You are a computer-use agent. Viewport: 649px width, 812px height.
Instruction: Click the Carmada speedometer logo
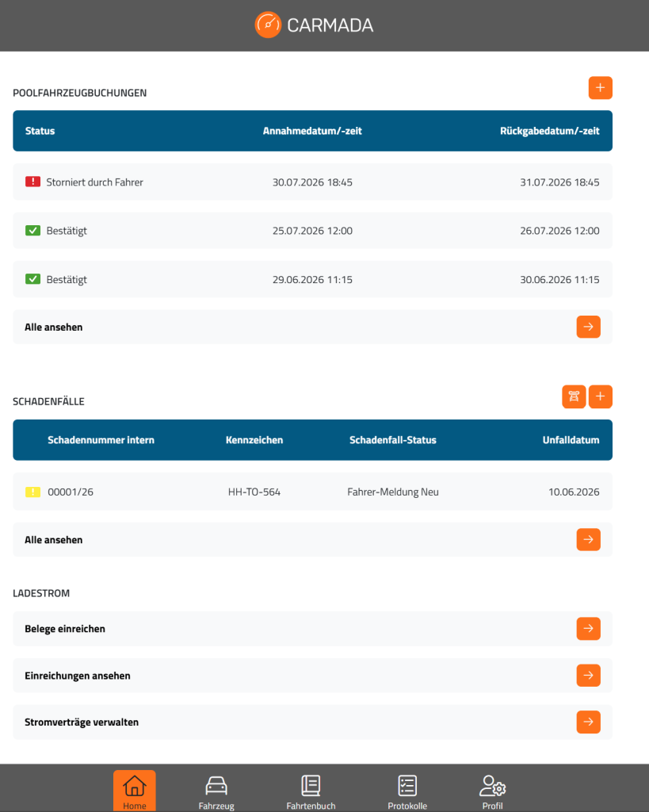point(268,25)
